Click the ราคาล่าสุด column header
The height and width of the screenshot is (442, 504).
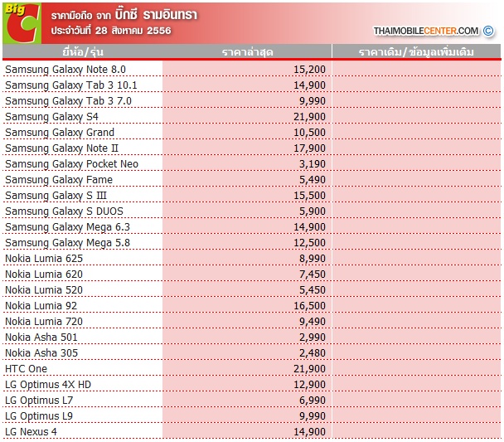click(x=247, y=51)
